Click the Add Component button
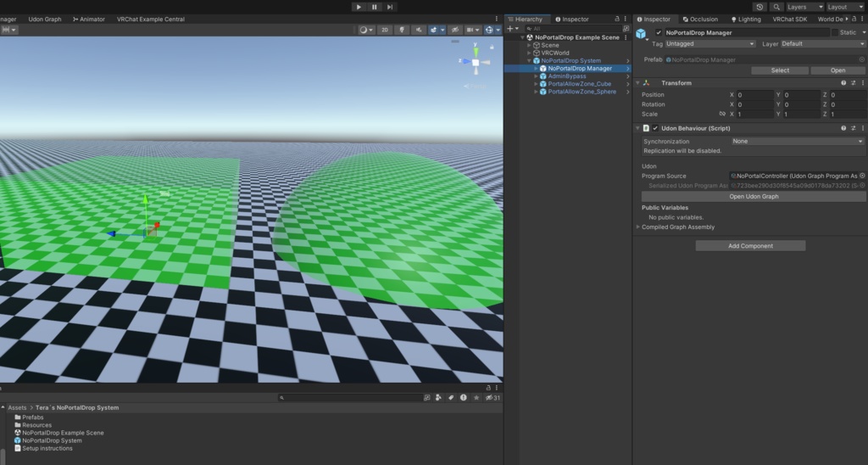This screenshot has width=868, height=465. pos(750,246)
